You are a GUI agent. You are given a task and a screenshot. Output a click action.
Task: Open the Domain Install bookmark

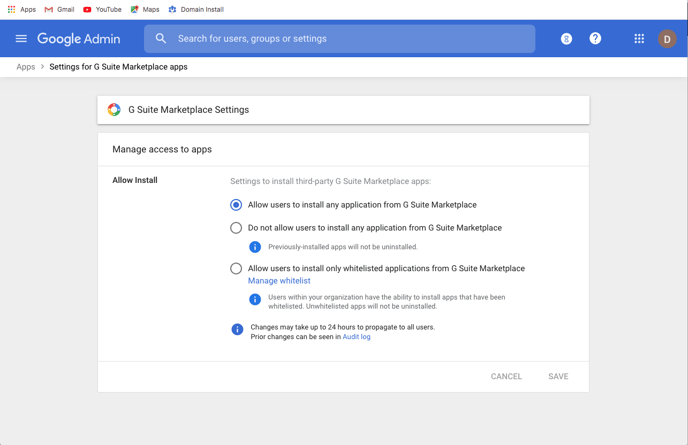[x=196, y=9]
